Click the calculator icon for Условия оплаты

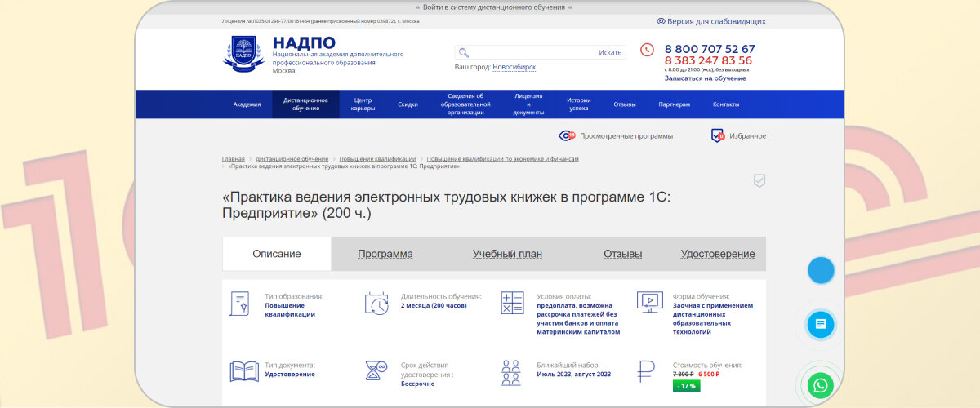click(x=512, y=304)
